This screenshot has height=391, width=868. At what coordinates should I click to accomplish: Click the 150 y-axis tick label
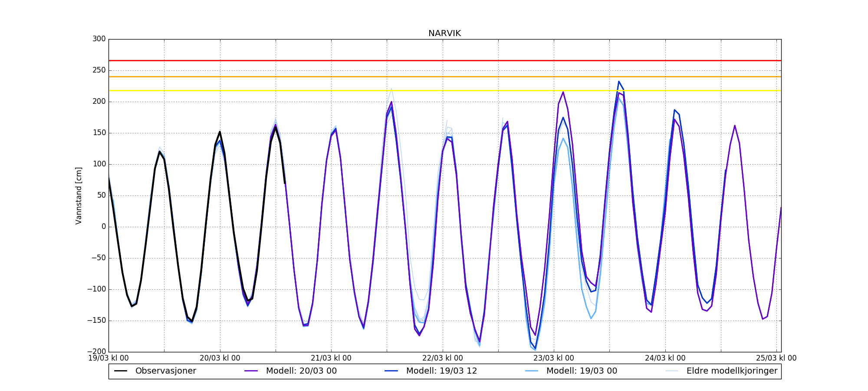coord(99,133)
